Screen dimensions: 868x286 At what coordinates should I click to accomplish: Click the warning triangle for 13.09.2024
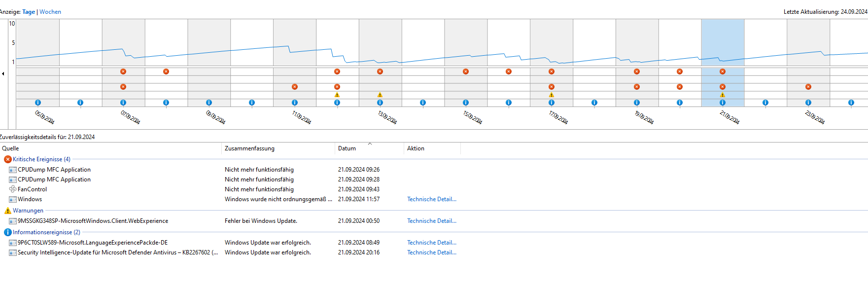(x=380, y=95)
